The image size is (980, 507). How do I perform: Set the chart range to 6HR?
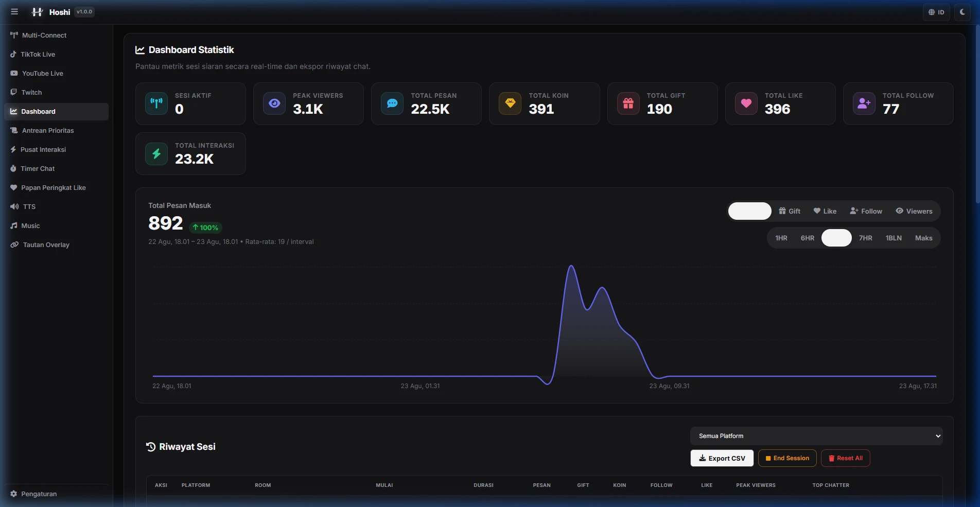point(808,238)
